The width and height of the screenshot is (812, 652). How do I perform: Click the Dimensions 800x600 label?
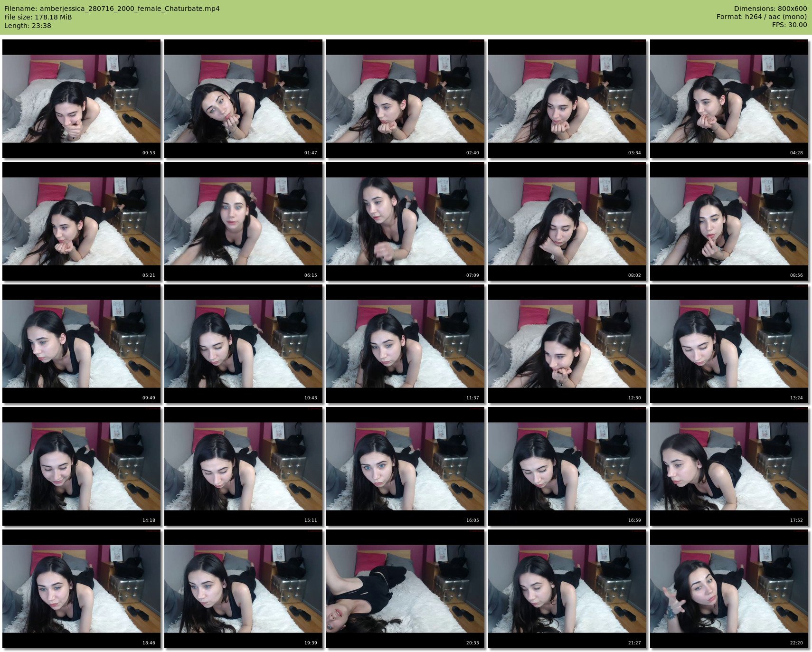point(770,9)
